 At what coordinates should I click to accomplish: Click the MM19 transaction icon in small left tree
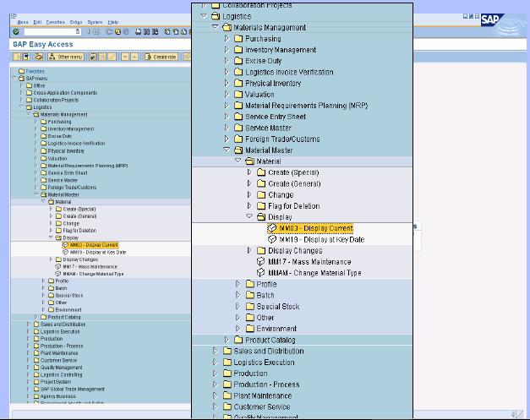[65, 252]
